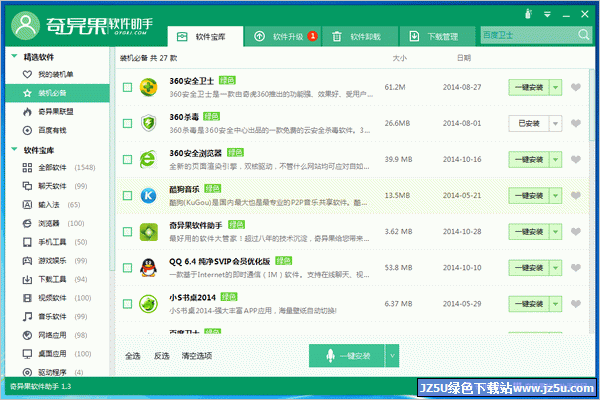Click the 音乐软件 note icon
The image size is (600, 400).
click(x=27, y=317)
